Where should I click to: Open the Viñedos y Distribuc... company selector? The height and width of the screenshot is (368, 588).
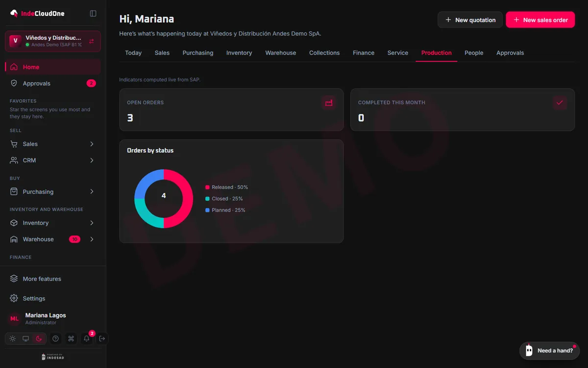pos(53,41)
